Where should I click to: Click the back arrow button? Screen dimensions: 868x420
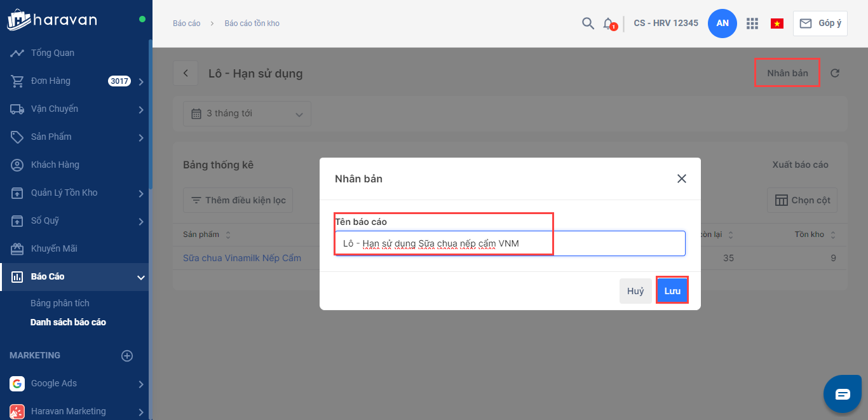pyautogui.click(x=186, y=73)
